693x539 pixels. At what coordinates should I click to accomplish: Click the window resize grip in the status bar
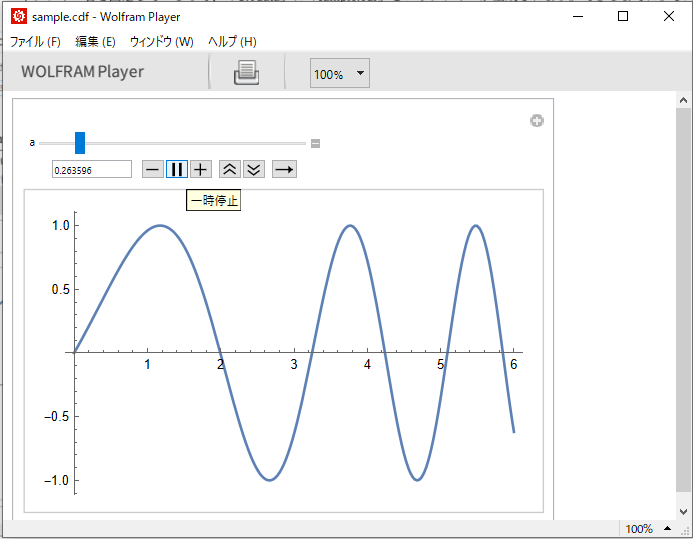[x=686, y=531]
